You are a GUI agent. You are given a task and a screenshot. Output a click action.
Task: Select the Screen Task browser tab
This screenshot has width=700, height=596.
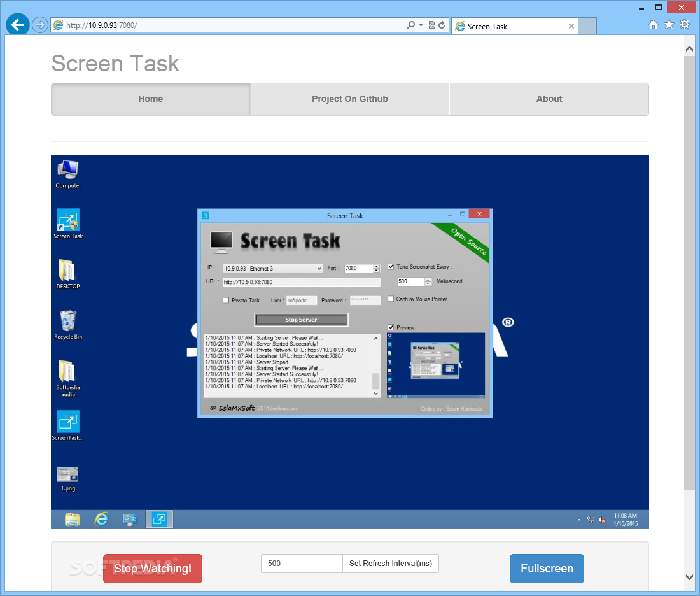point(514,26)
